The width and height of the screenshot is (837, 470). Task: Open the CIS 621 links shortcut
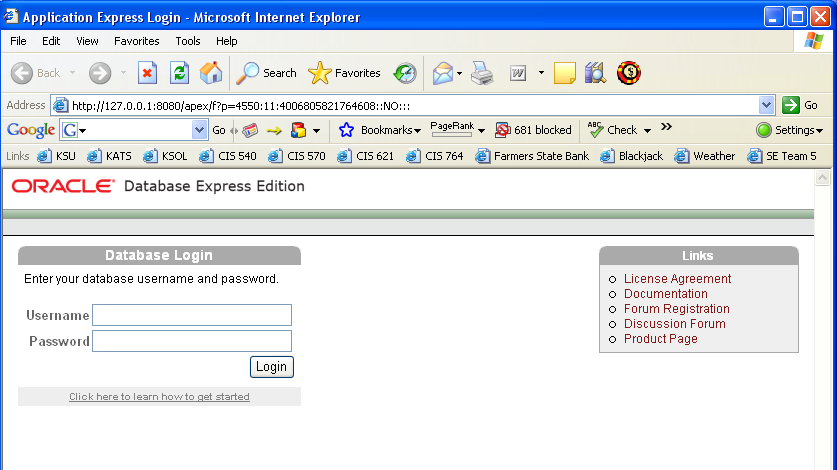tap(365, 156)
